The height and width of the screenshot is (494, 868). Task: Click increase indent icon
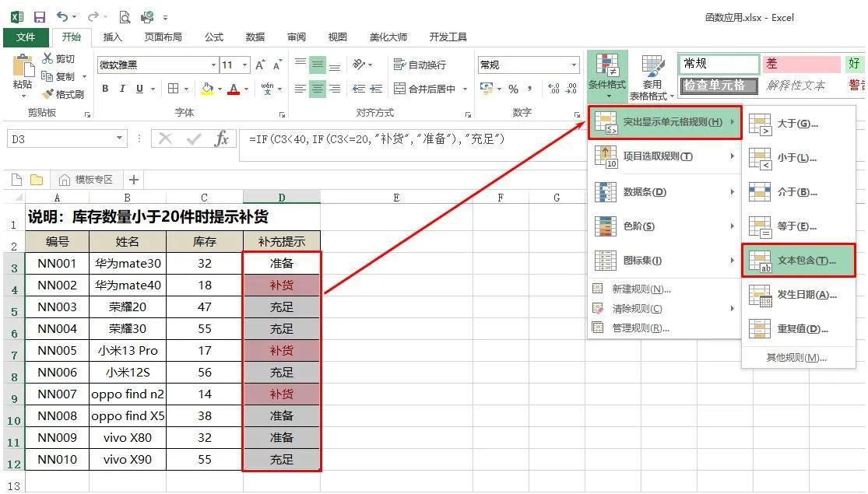click(377, 89)
